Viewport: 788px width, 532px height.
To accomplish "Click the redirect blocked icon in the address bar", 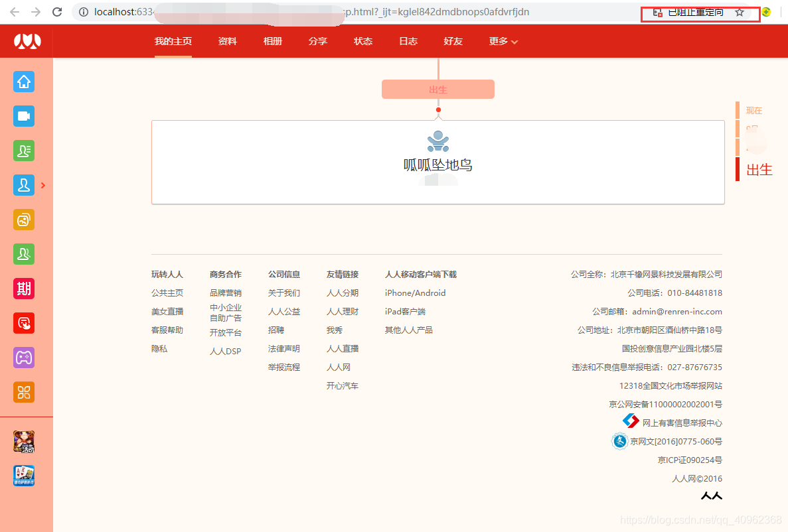I will tap(657, 13).
